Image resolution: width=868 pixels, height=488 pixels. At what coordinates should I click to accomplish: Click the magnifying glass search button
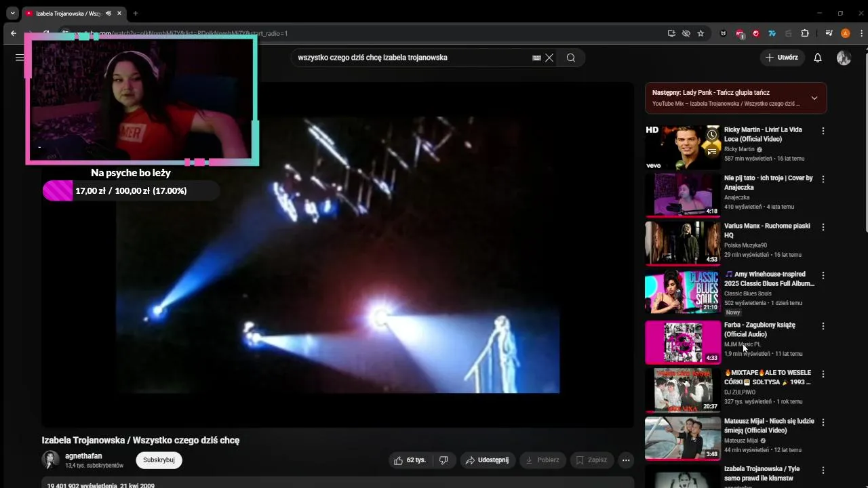[x=571, y=58]
